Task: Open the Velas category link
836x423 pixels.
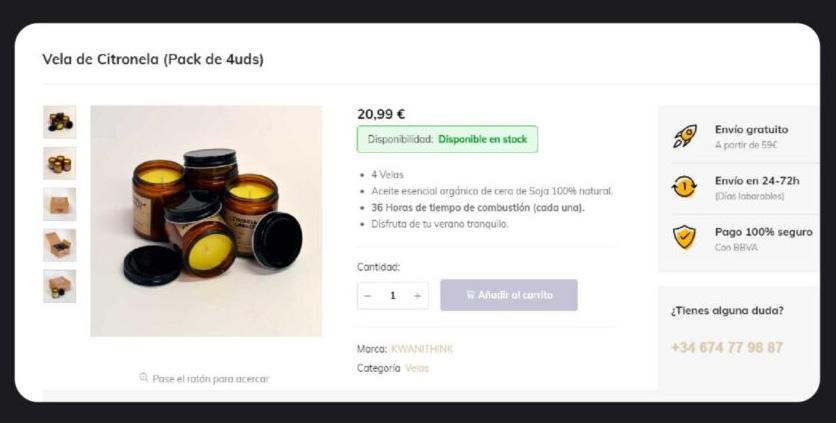Action: 416,368
